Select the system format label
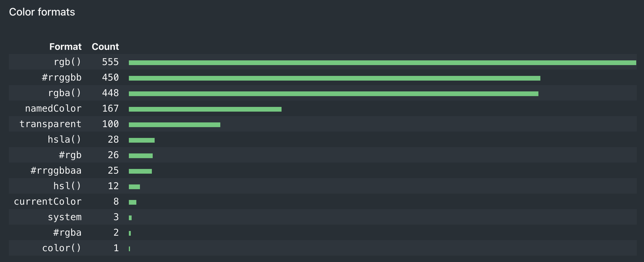644x262 pixels. 65,217
